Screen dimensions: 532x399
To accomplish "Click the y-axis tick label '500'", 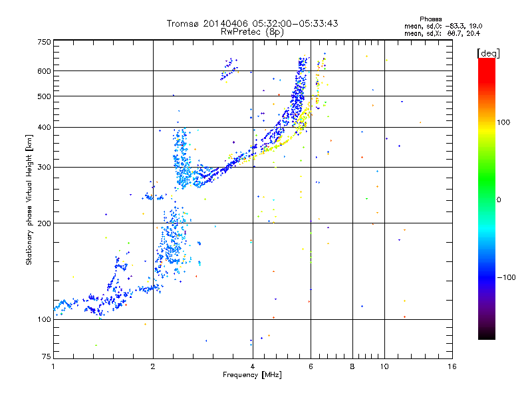I will click(44, 96).
